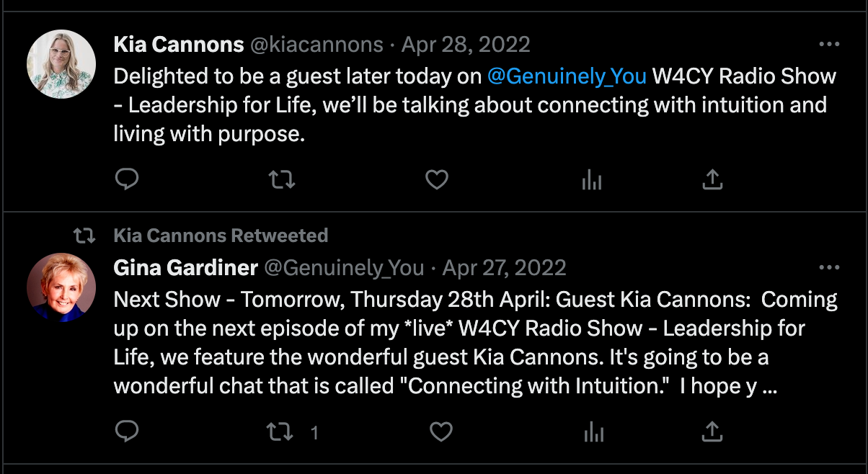The image size is (868, 474).
Task: View analytics for Gina Gardiner's tweet
Action: pyautogui.click(x=593, y=431)
